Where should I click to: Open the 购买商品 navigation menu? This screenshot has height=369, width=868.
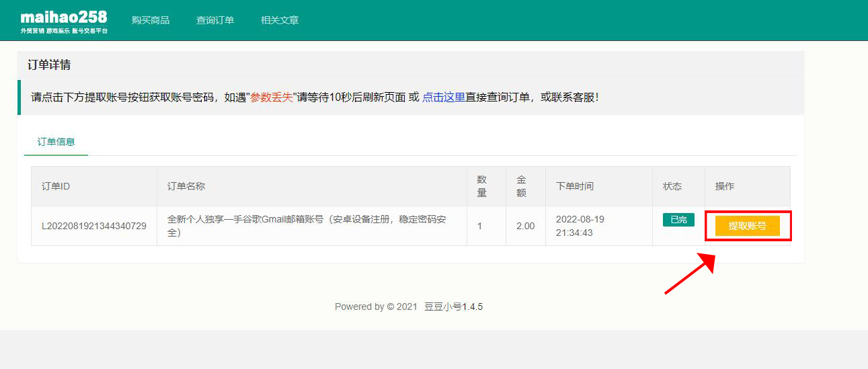(x=151, y=20)
